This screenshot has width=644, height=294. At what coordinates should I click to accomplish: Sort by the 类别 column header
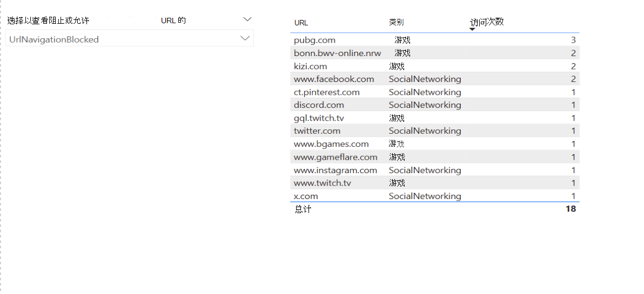tap(397, 23)
